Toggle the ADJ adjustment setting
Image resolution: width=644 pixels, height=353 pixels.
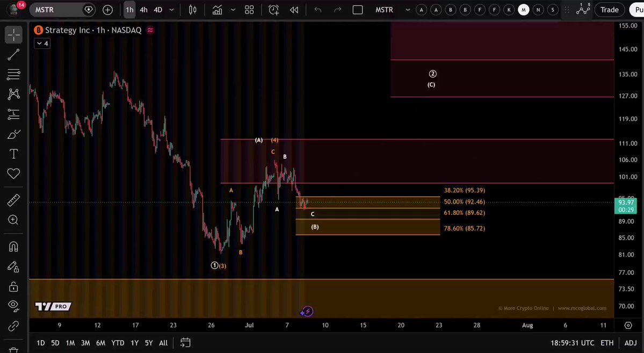(x=631, y=343)
